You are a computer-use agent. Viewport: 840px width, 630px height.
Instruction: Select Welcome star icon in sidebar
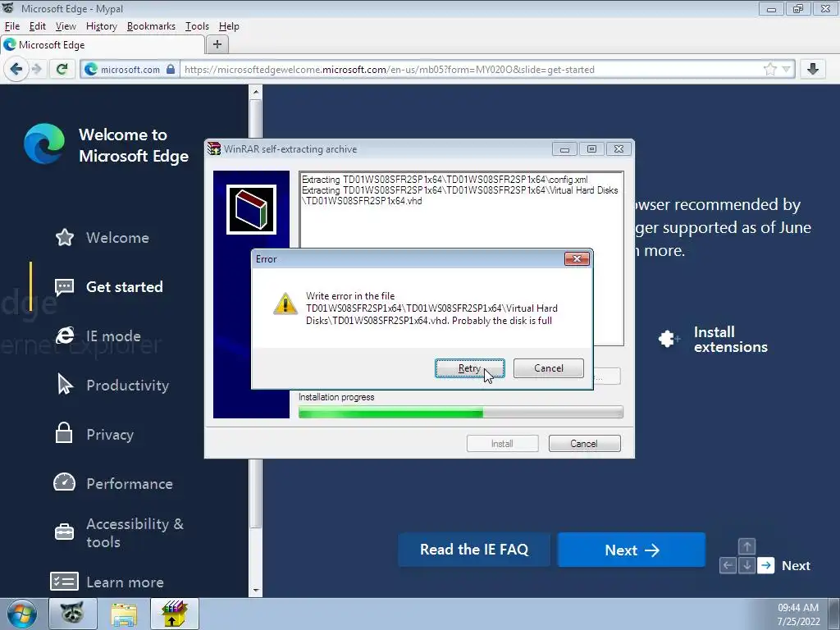tap(65, 237)
